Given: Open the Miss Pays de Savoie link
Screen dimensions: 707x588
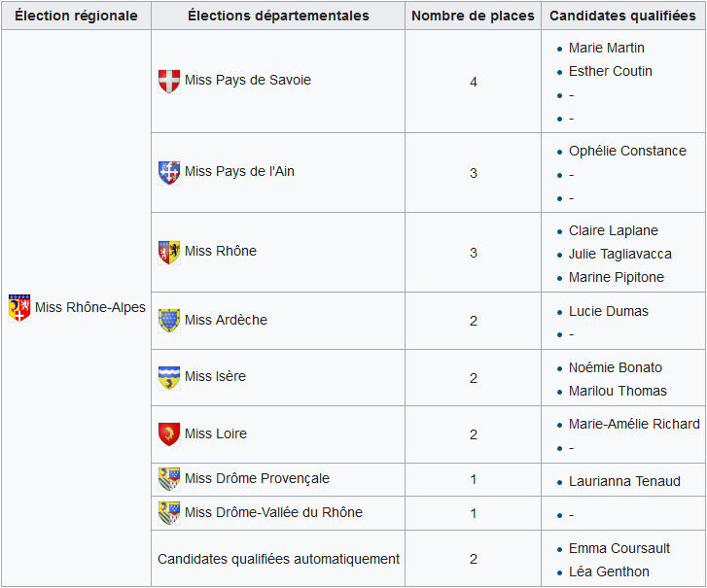Looking at the screenshot, I should click(248, 80).
